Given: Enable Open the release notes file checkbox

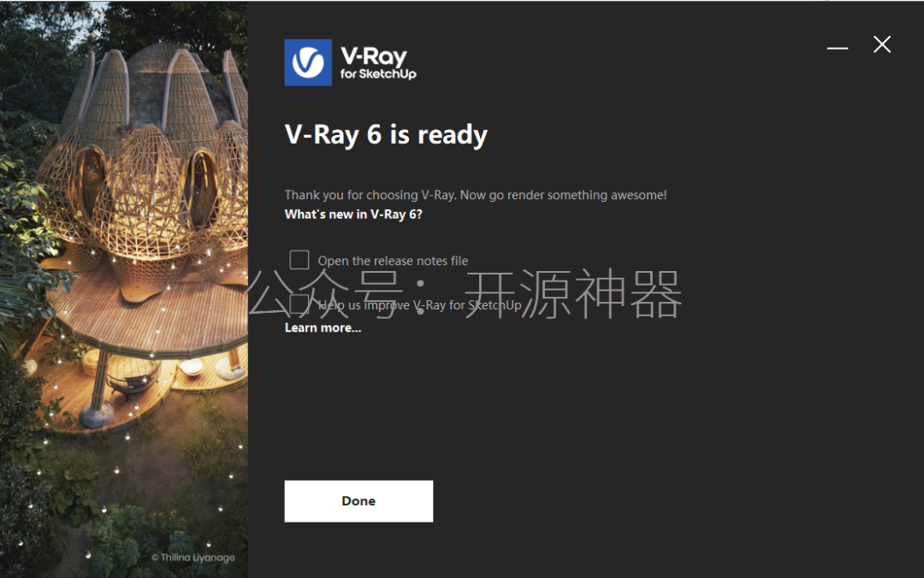Looking at the screenshot, I should click(299, 259).
